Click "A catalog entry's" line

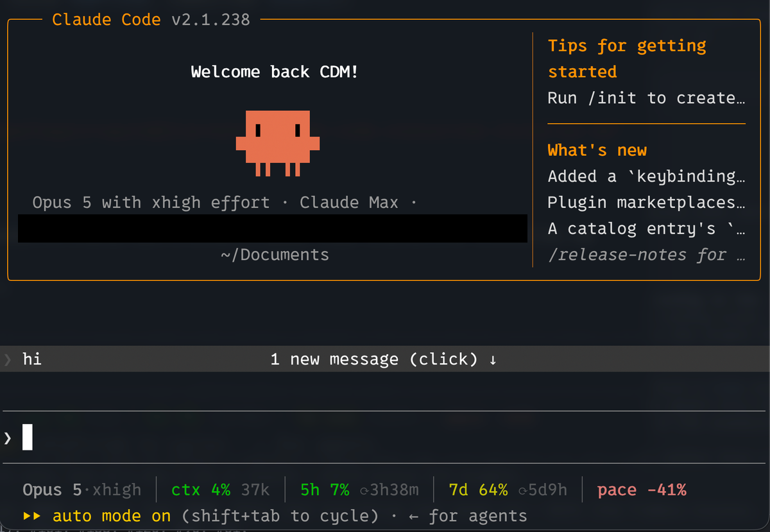coord(646,228)
